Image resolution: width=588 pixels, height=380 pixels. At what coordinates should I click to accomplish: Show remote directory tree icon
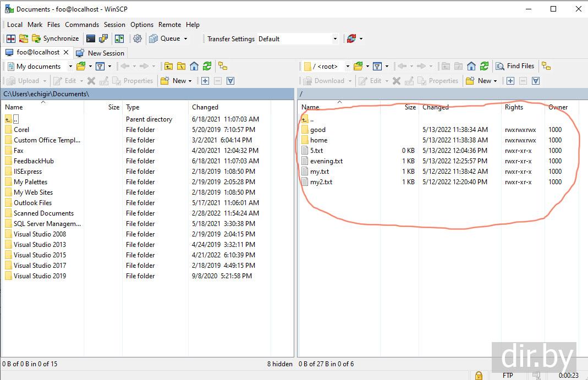click(546, 66)
